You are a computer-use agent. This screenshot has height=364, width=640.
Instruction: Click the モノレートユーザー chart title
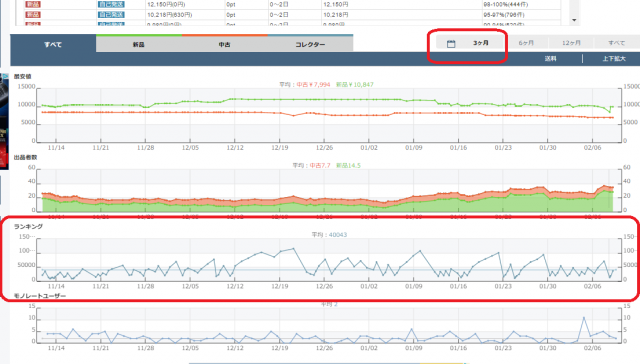(40, 296)
